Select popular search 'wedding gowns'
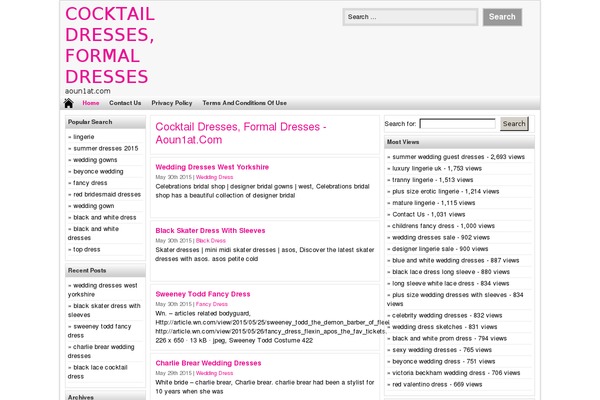This screenshot has width=600, height=400. pyautogui.click(x=95, y=160)
